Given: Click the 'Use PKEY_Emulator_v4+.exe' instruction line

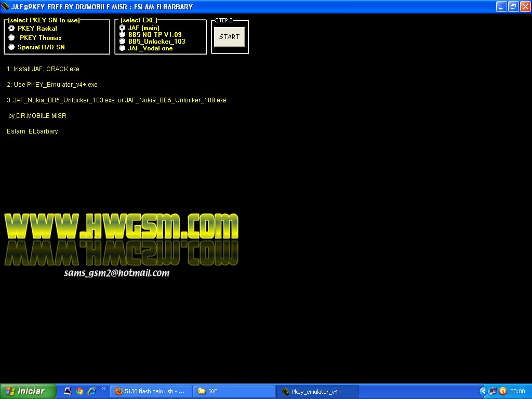Looking at the screenshot, I should 52,85.
